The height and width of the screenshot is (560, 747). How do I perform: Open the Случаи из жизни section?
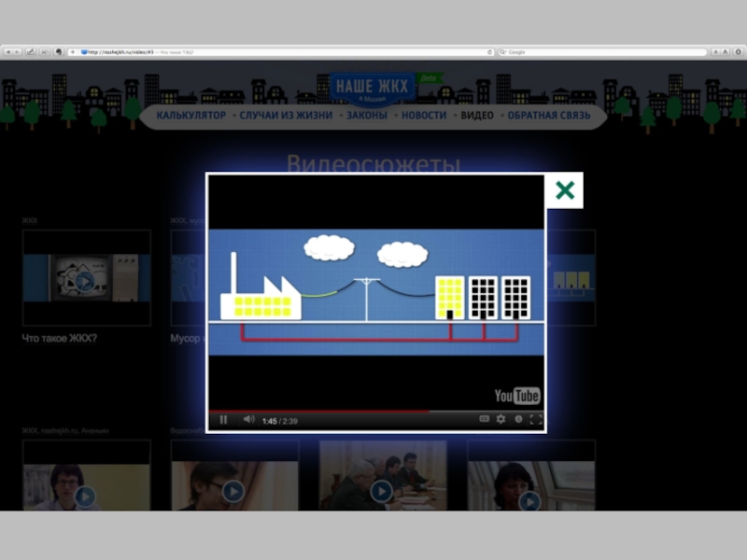click(x=286, y=115)
